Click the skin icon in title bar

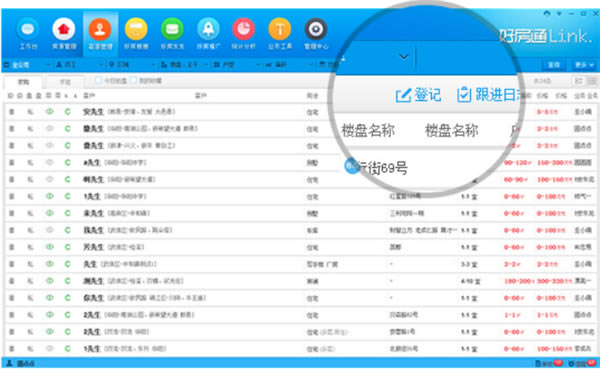click(x=547, y=13)
